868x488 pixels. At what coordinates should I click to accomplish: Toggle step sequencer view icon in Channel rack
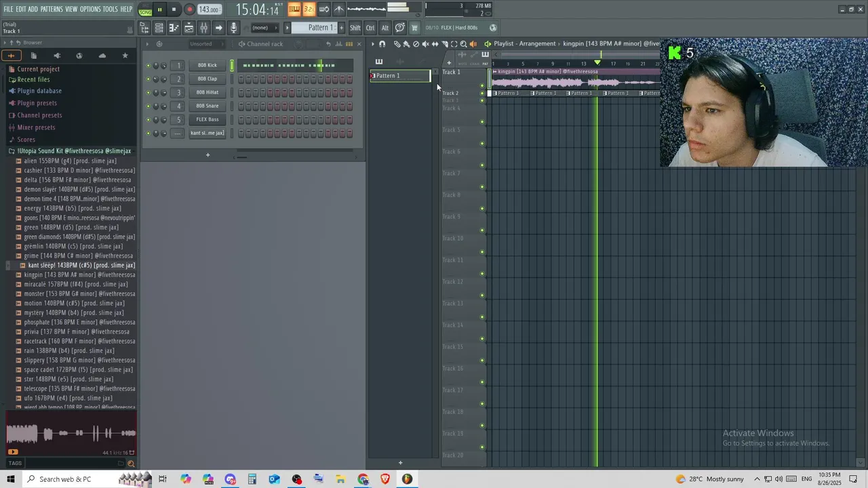pos(349,44)
